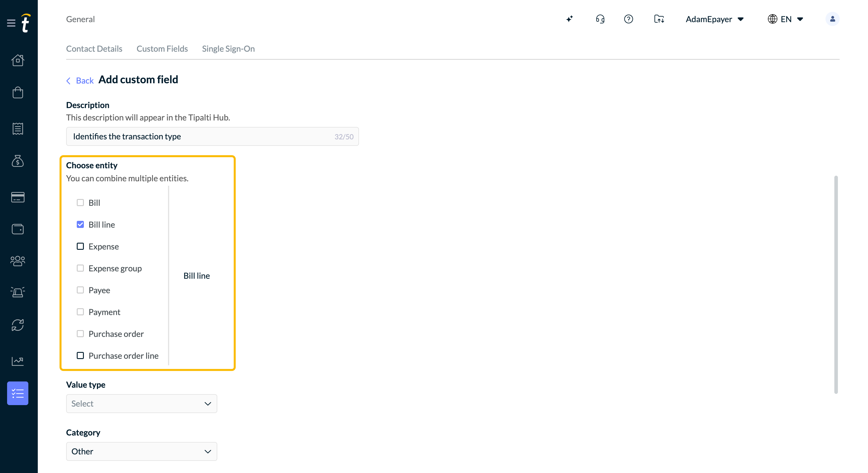Click the Tipalti Hub description hint text
Image resolution: width=868 pixels, height=473 pixels.
(148, 117)
